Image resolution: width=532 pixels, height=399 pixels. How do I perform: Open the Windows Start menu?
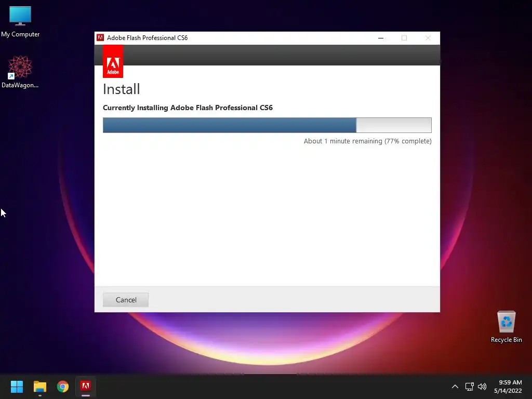17,387
